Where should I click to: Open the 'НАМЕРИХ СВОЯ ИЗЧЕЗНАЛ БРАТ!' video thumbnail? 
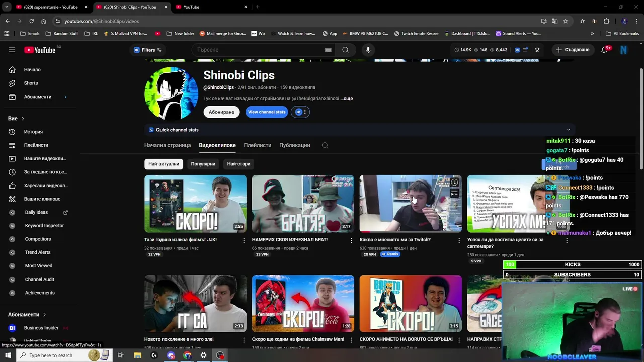tap(303, 204)
